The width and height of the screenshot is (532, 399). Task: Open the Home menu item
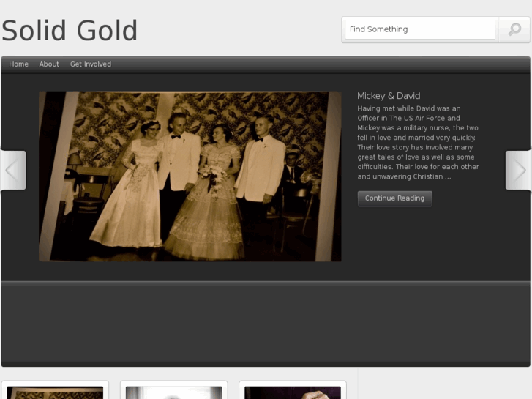click(x=19, y=64)
